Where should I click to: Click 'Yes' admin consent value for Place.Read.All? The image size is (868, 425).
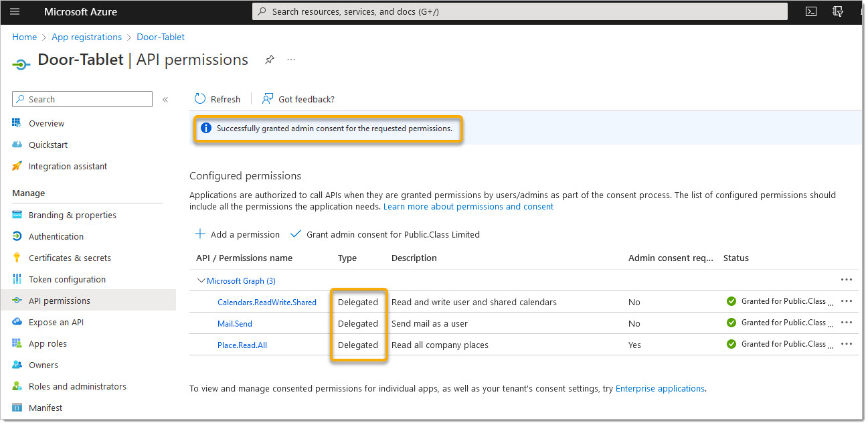pyautogui.click(x=634, y=345)
